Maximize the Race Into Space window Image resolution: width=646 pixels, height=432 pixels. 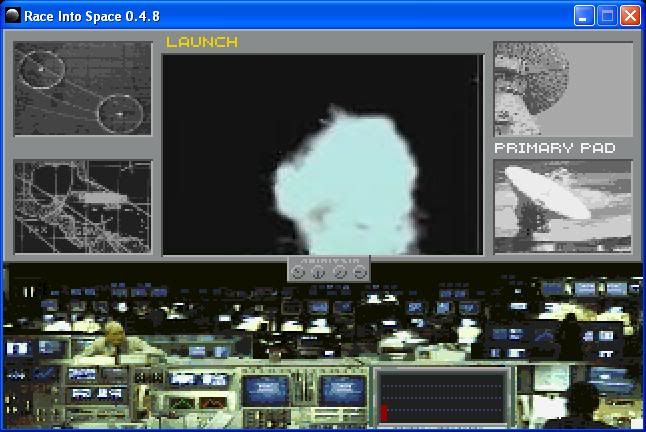pos(607,16)
